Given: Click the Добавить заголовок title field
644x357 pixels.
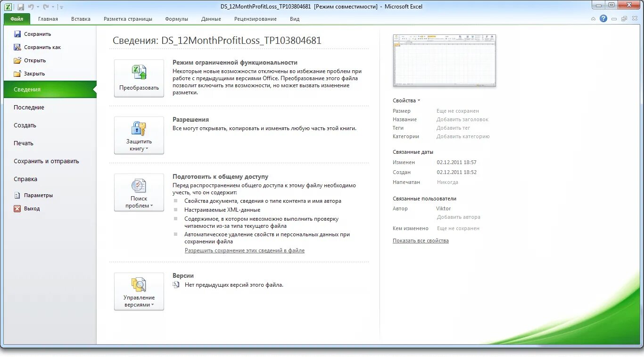Looking at the screenshot, I should point(462,119).
